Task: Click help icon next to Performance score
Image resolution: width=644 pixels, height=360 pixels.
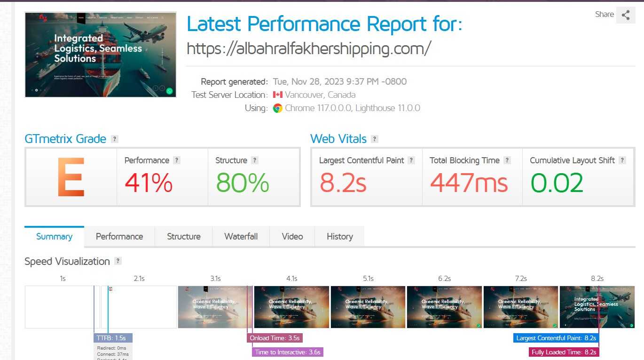Action: [177, 160]
